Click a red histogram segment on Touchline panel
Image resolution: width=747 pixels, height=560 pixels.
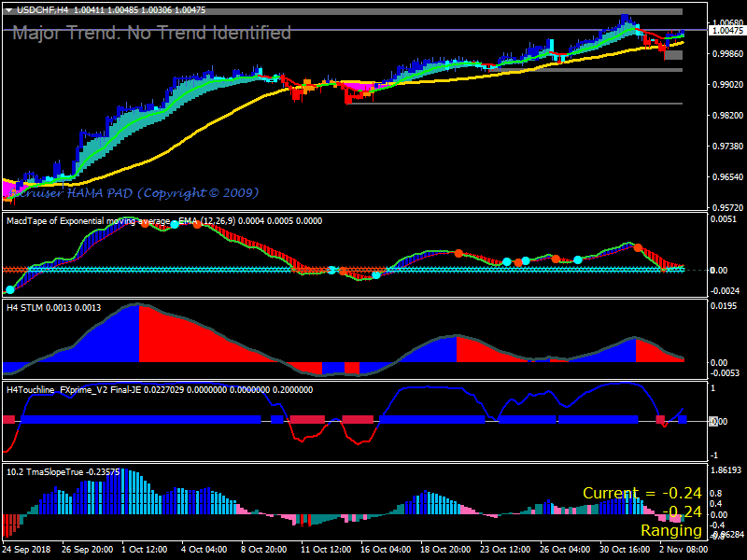coord(308,418)
